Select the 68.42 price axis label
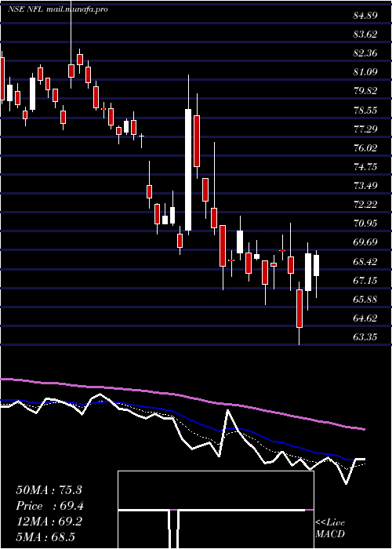392x549 pixels. point(365,261)
